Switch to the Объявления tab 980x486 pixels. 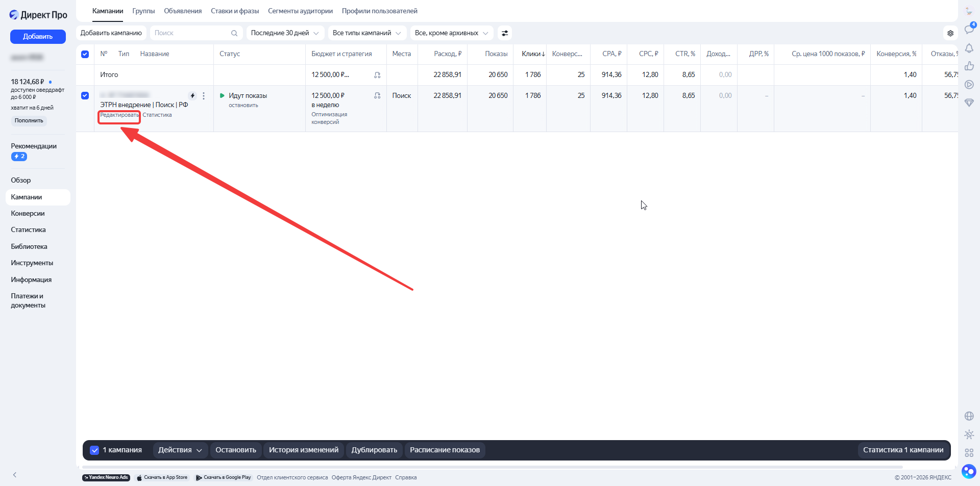click(x=183, y=11)
